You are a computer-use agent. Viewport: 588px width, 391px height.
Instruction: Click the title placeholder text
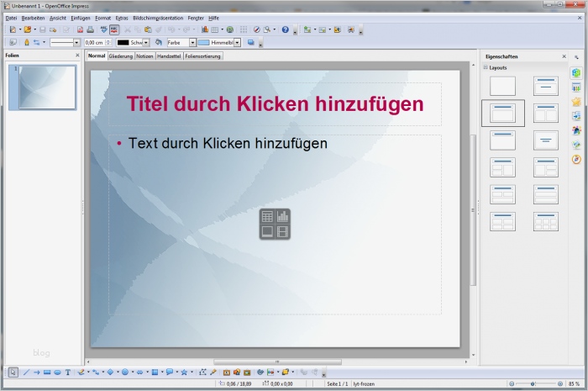[275, 104]
